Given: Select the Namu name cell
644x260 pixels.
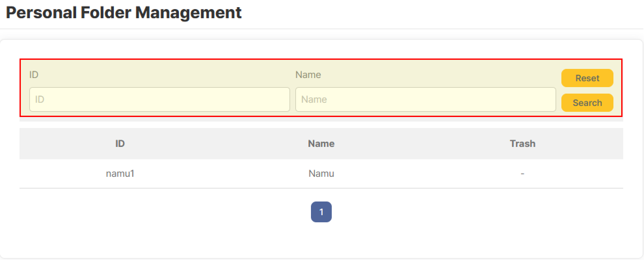Looking at the screenshot, I should pyautogui.click(x=321, y=174).
